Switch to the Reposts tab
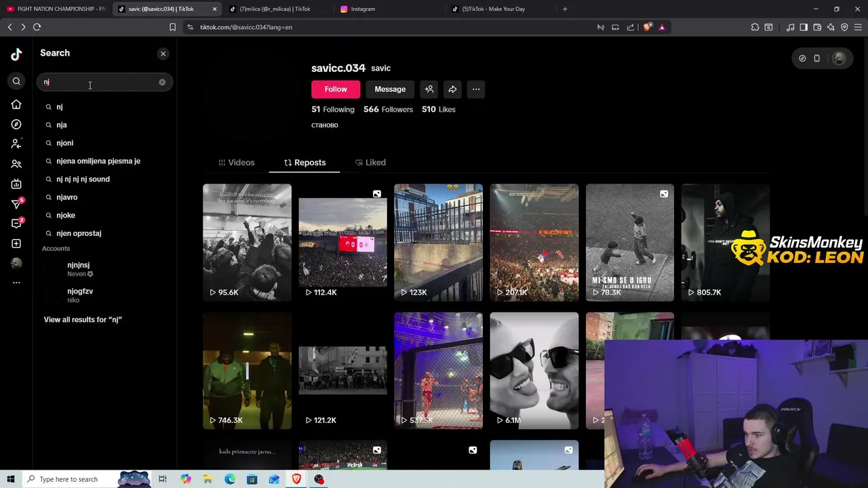The height and width of the screenshot is (488, 868). tap(304, 163)
